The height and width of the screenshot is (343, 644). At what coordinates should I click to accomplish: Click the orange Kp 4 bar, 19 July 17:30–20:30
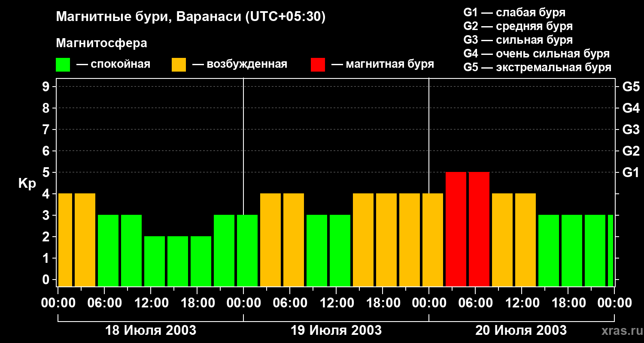pos(386,240)
